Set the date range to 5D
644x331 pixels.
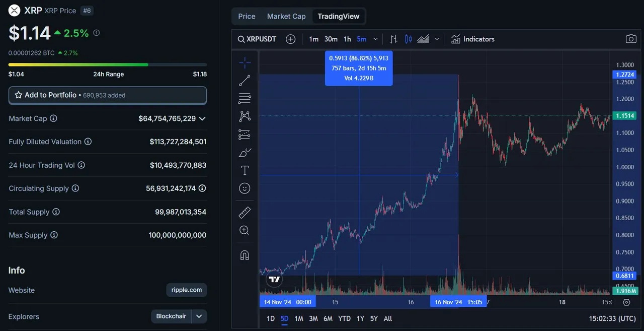point(284,318)
